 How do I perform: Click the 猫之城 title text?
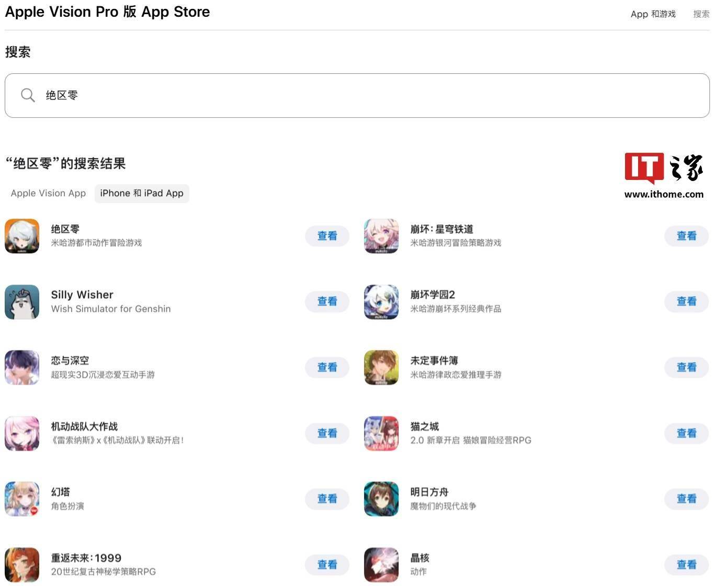(x=425, y=426)
